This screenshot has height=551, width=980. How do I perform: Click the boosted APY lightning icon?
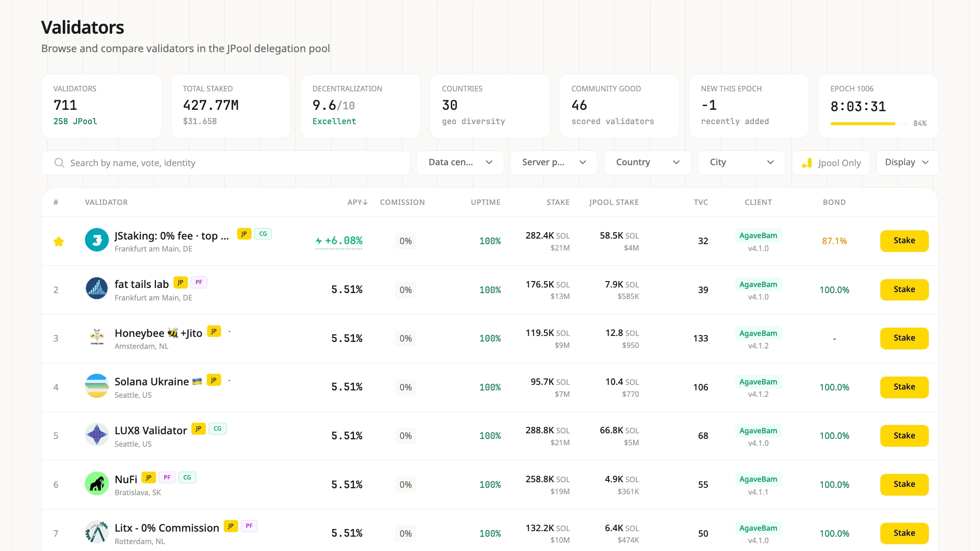pos(319,241)
